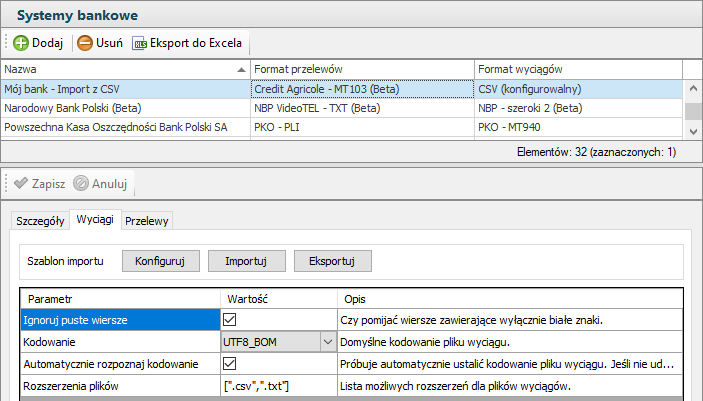703x401 pixels.
Task: Sort by the Nazwa column header
Action: point(120,69)
